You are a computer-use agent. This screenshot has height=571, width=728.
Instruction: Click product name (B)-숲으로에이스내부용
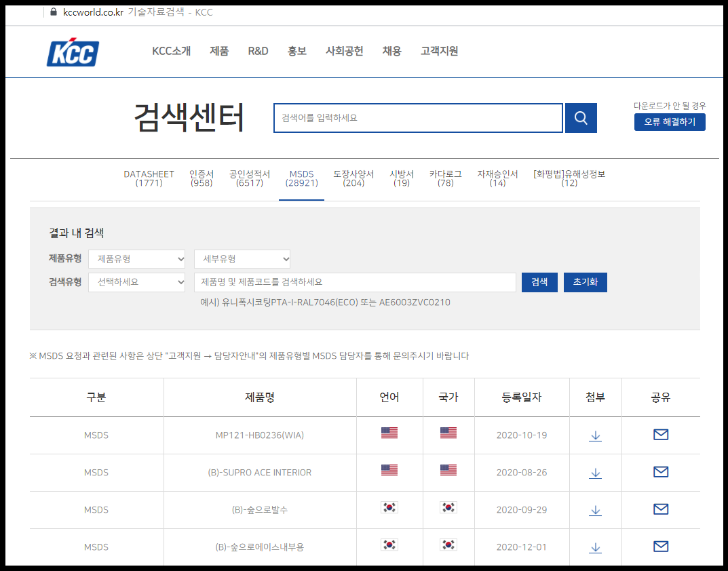coord(260,547)
